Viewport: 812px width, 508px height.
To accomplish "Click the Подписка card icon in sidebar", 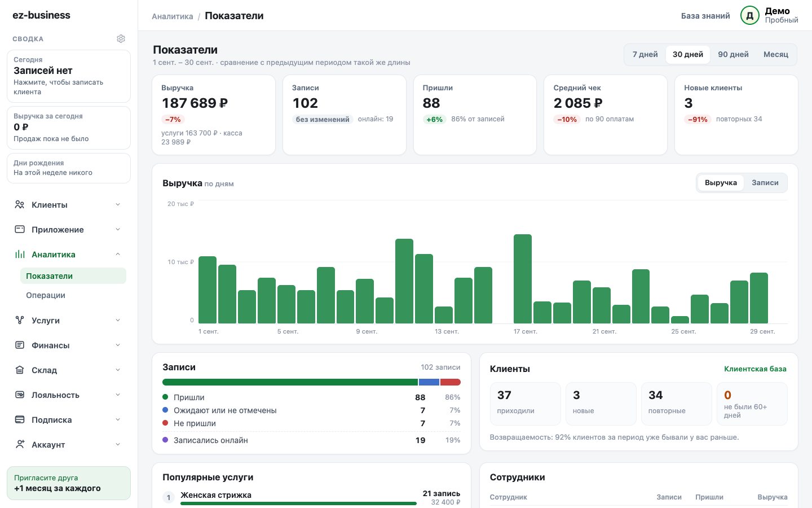I will (20, 420).
